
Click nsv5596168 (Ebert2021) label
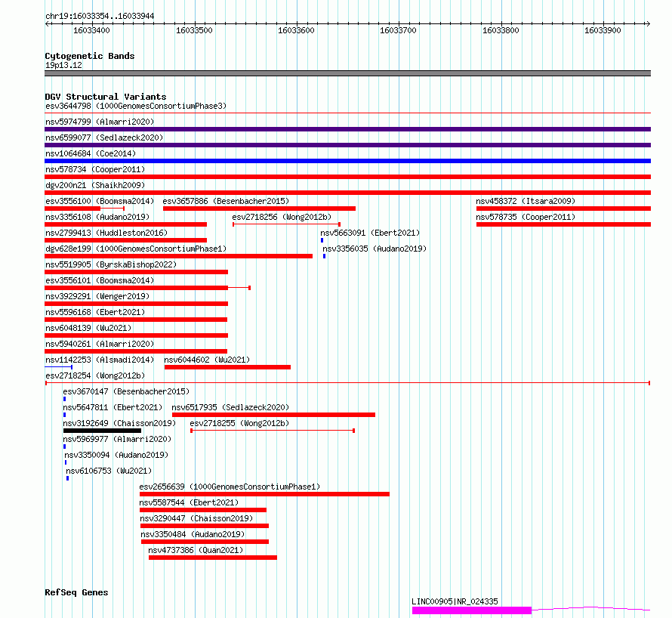coord(95,312)
